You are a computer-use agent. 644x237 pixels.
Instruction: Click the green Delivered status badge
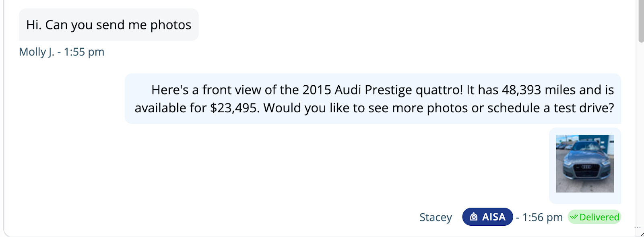[594, 217]
